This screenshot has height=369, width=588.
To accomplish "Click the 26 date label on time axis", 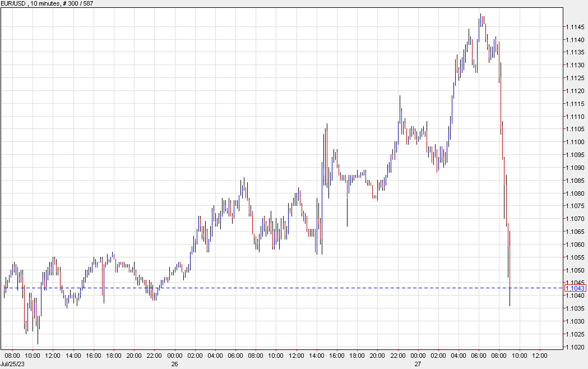I will tap(174, 364).
